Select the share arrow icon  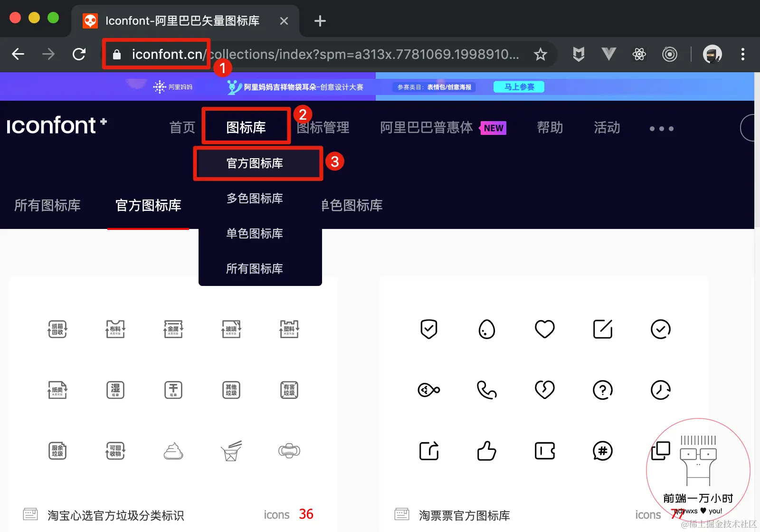[x=429, y=451]
